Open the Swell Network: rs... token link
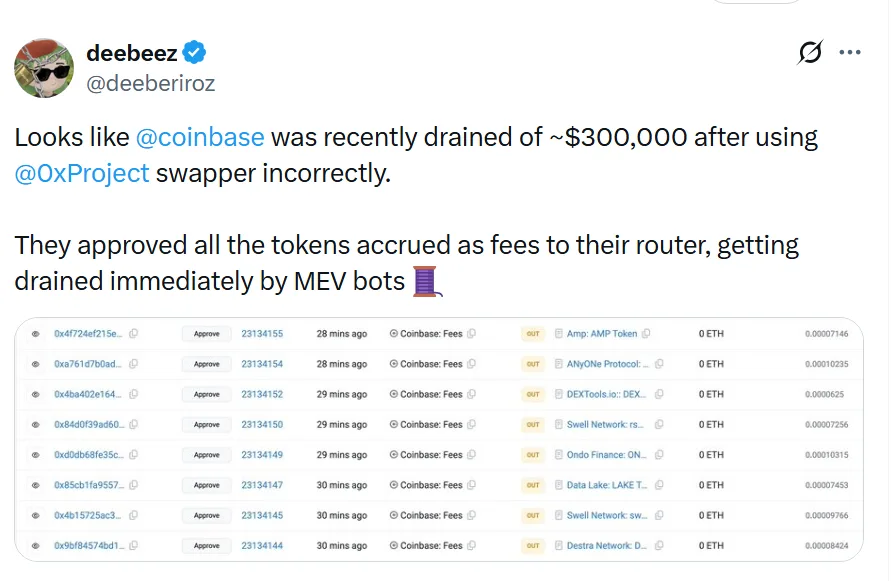The width and height of the screenshot is (892, 581). pos(606,425)
